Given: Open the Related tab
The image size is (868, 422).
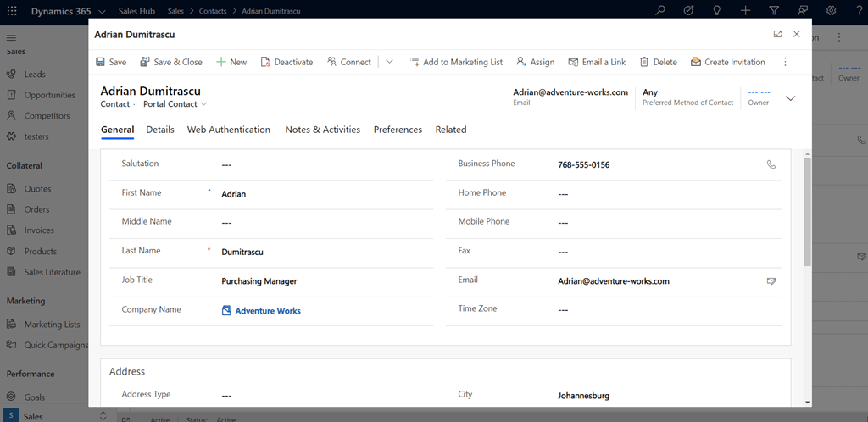Looking at the screenshot, I should pos(451,130).
